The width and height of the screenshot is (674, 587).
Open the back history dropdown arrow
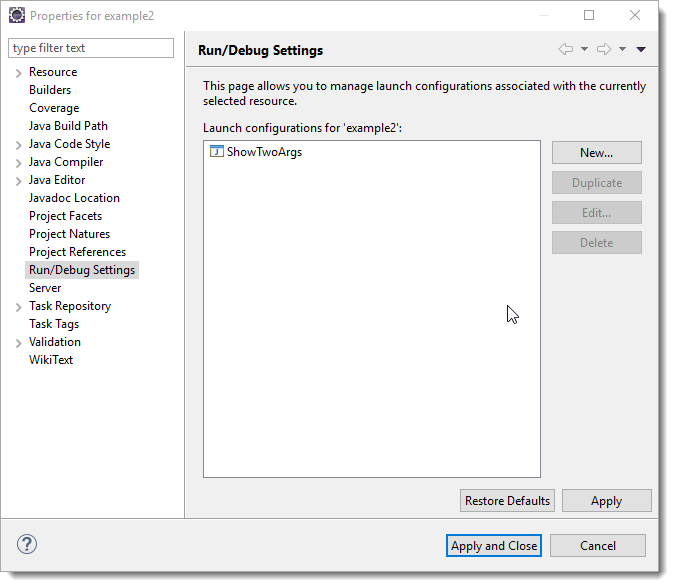point(584,49)
